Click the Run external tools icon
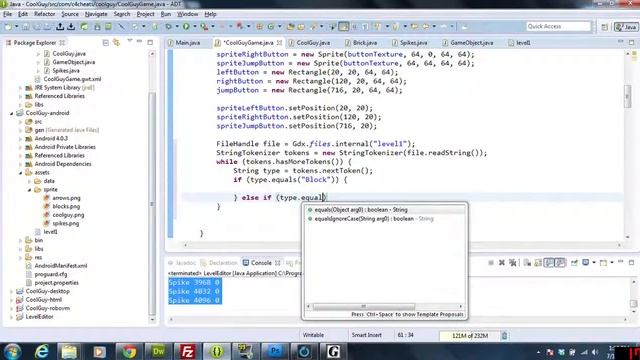The width and height of the screenshot is (640, 360). tap(204, 27)
